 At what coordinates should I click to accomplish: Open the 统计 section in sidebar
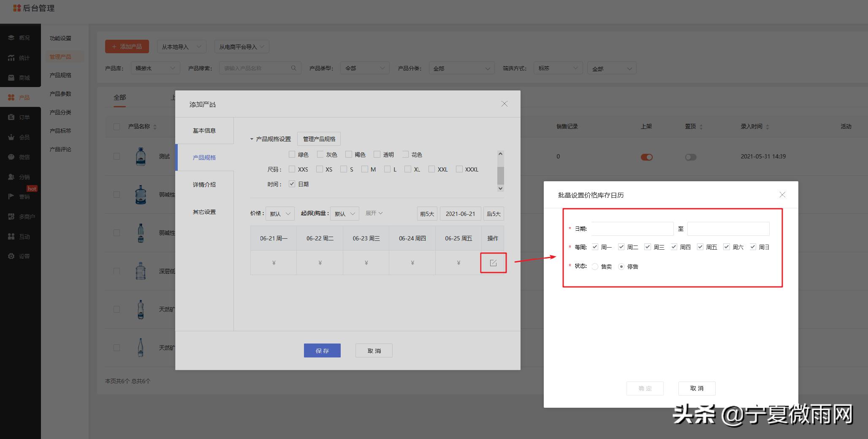click(x=20, y=57)
